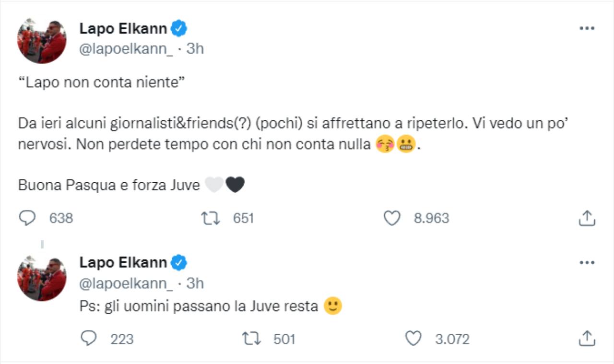Like the reply tweet with 3.072 likes

pyautogui.click(x=413, y=339)
